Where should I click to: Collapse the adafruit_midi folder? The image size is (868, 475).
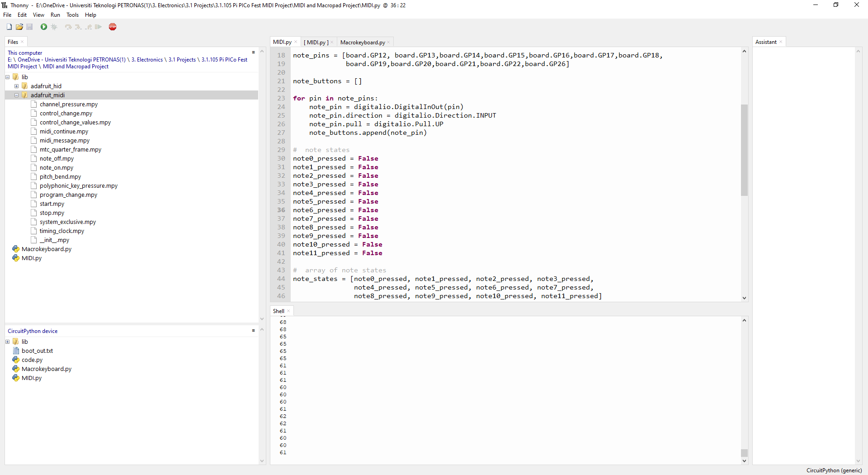tap(17, 95)
